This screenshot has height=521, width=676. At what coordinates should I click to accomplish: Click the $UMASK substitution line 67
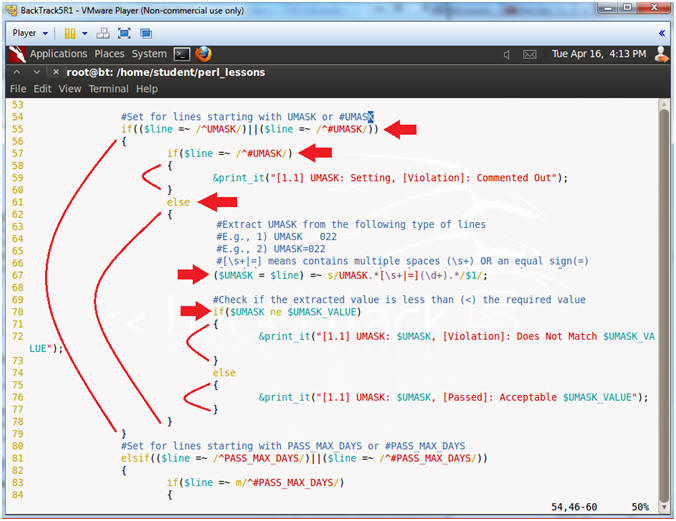pyautogui.click(x=351, y=275)
